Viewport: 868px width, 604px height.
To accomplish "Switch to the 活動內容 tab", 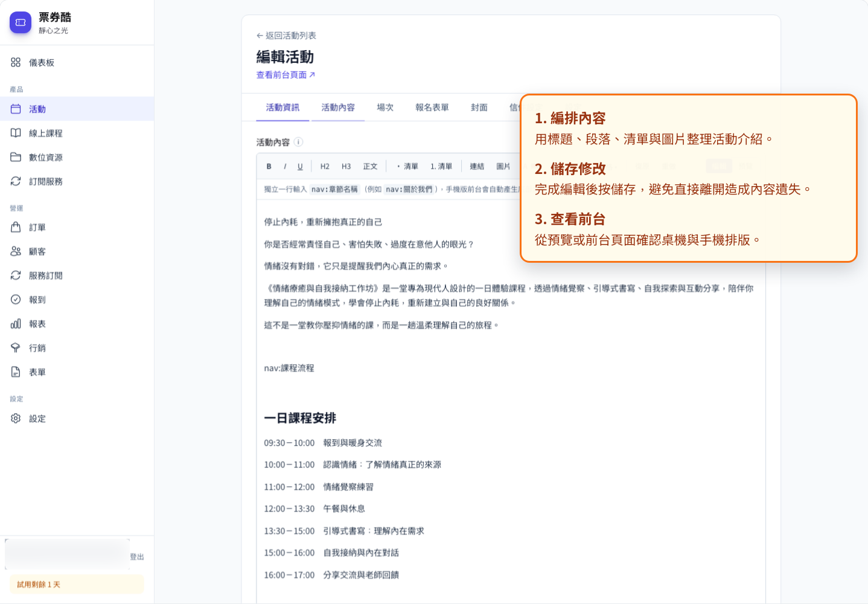I will click(x=338, y=108).
